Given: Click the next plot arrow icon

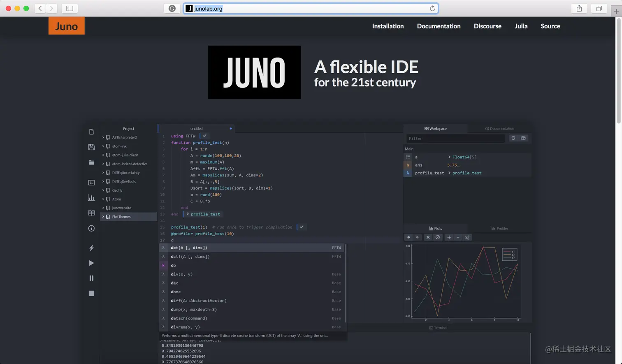Looking at the screenshot, I should click(417, 237).
